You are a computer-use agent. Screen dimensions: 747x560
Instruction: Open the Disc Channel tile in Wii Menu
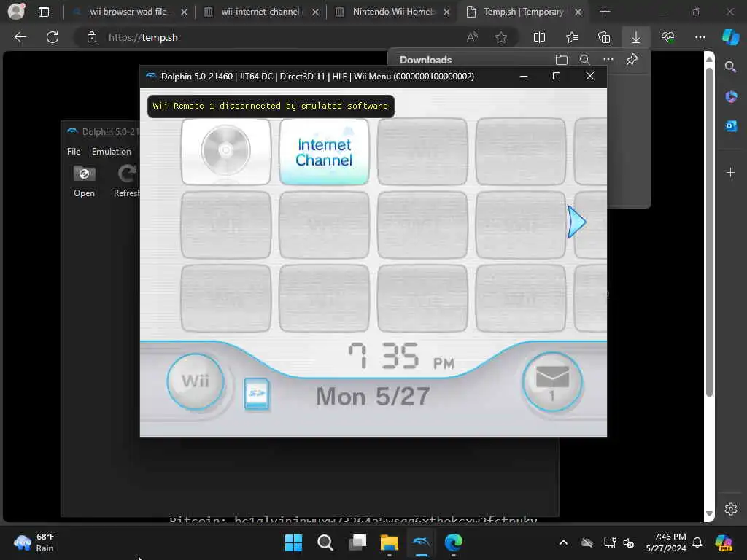pos(226,152)
